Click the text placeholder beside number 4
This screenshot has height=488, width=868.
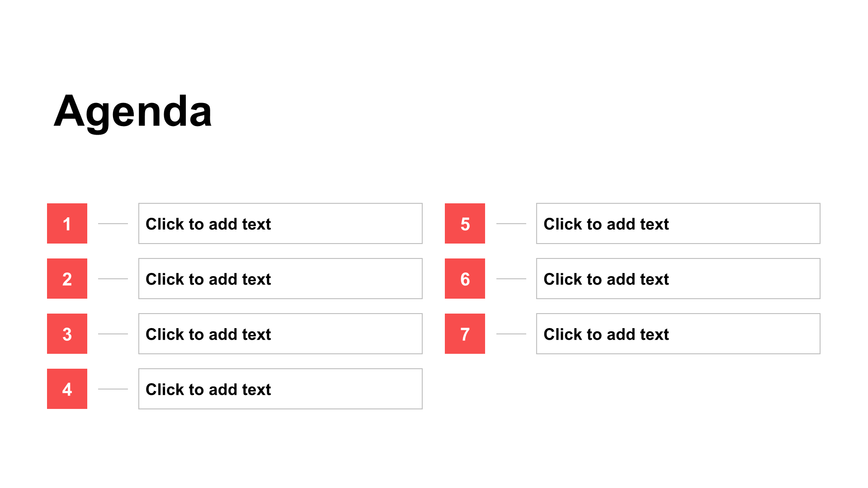(280, 389)
